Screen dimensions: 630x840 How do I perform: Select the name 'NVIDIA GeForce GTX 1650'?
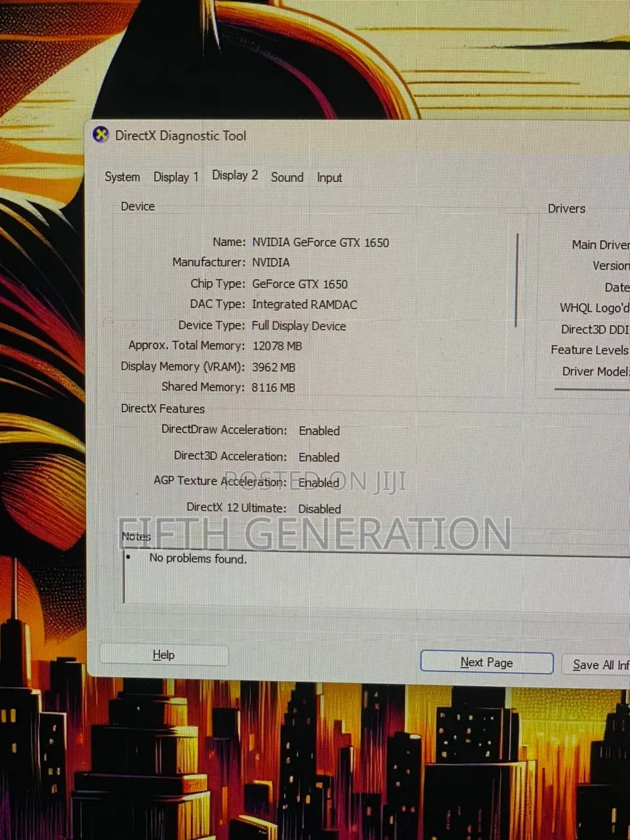click(x=320, y=242)
